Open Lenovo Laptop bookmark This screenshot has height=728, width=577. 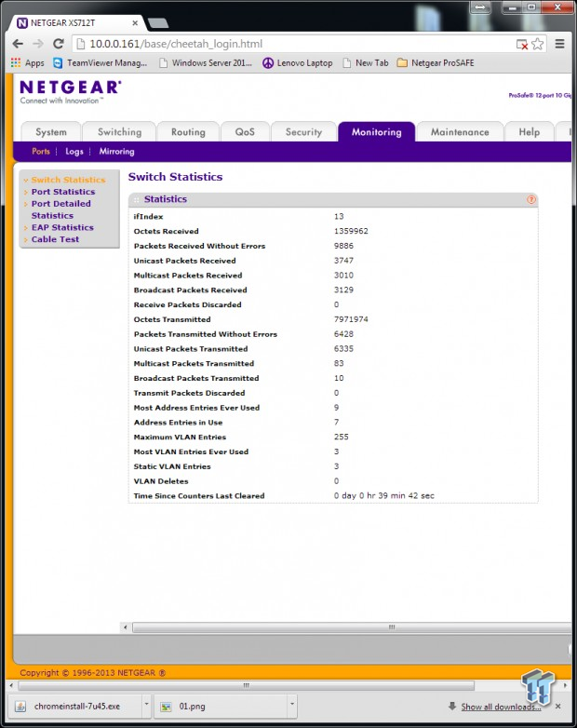pyautogui.click(x=298, y=62)
